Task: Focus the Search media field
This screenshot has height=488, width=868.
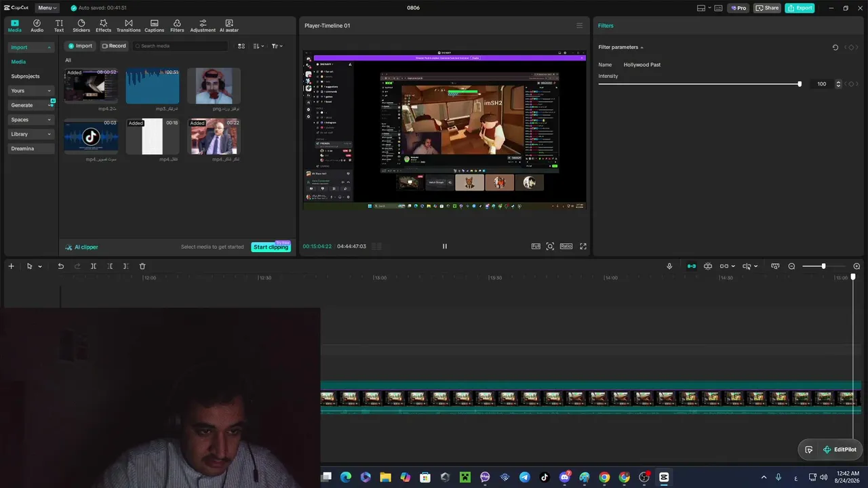Action: tap(180, 46)
